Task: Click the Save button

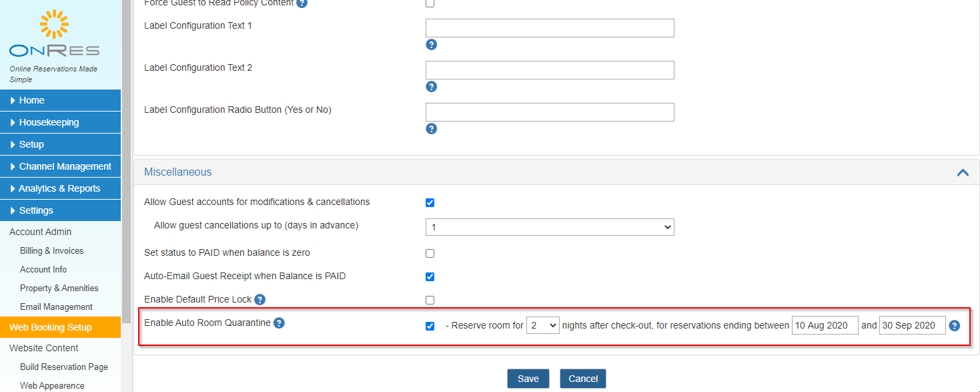Action: click(x=528, y=379)
